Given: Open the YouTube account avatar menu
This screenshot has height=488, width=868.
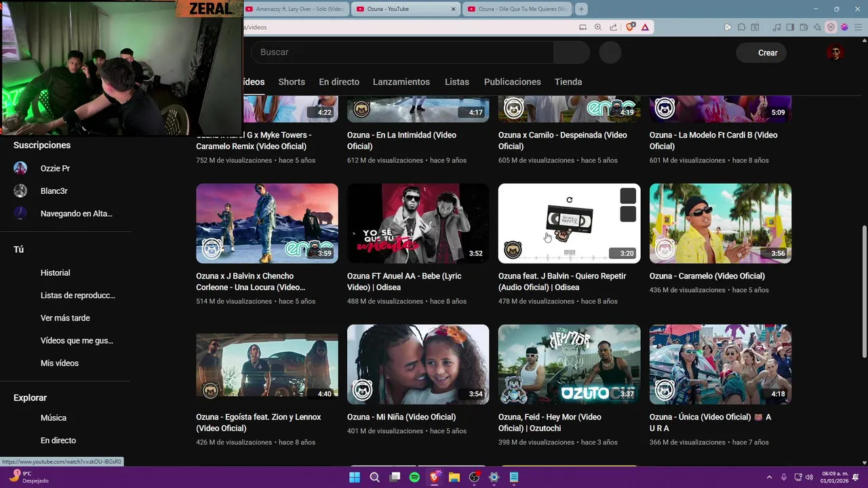Looking at the screenshot, I should [x=835, y=52].
